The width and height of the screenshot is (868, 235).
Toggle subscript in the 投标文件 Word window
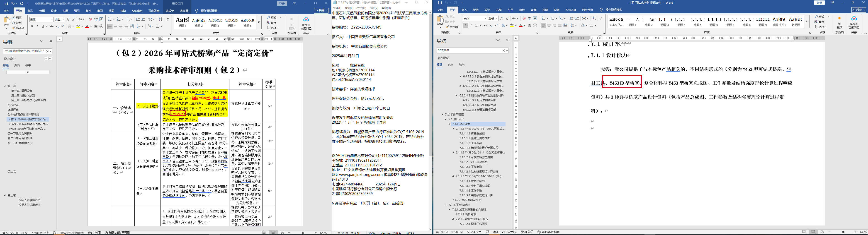click(491, 26)
